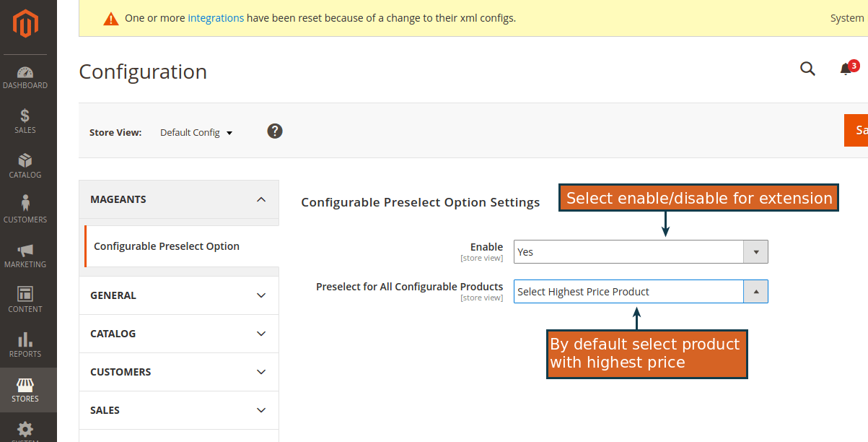This screenshot has height=442, width=868.
Task: Open the Catalog sidebar icon
Action: click(x=26, y=164)
